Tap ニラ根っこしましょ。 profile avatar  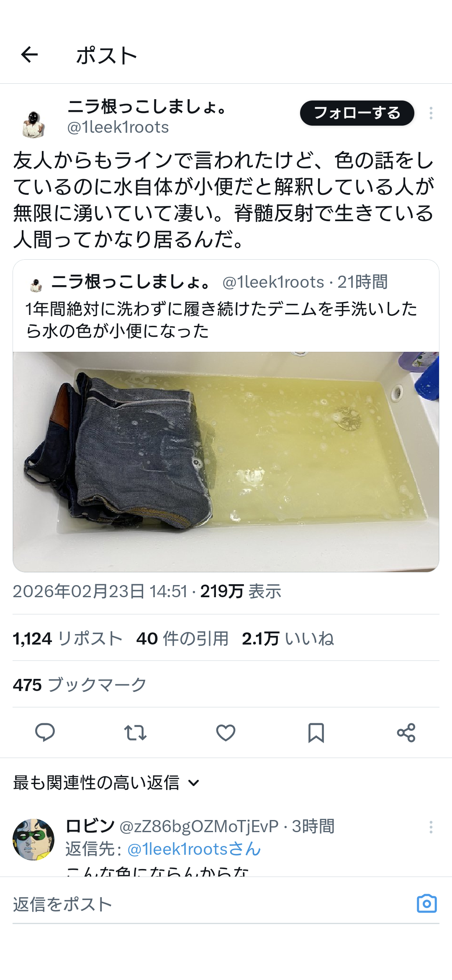tap(33, 124)
